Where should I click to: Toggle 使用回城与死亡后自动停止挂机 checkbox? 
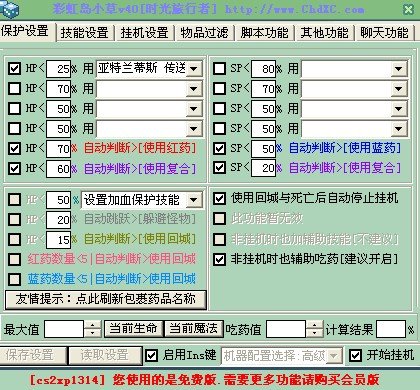[x=219, y=199]
